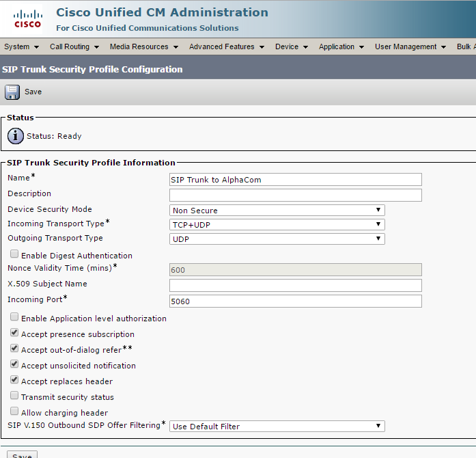
Task: Click the bottom Save button
Action: (x=21, y=455)
